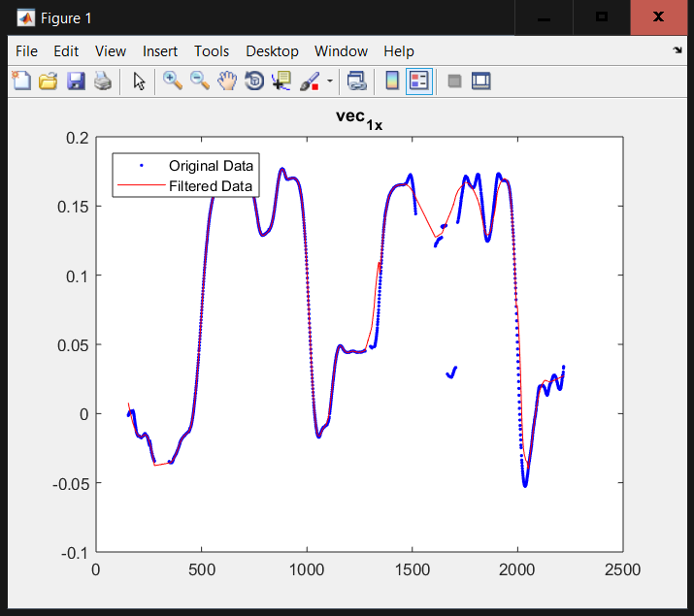The height and width of the screenshot is (616, 694).
Task: Click the x-axis label 2500
Action: (x=623, y=569)
